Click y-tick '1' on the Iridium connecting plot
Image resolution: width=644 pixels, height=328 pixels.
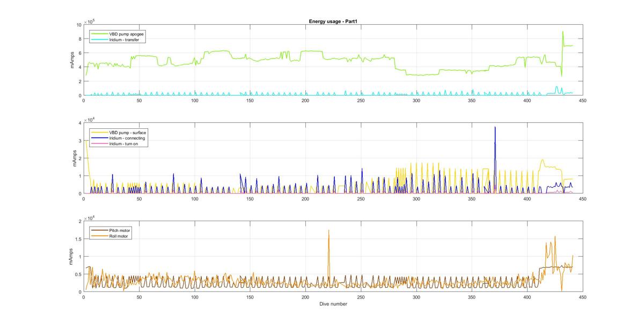click(x=79, y=176)
